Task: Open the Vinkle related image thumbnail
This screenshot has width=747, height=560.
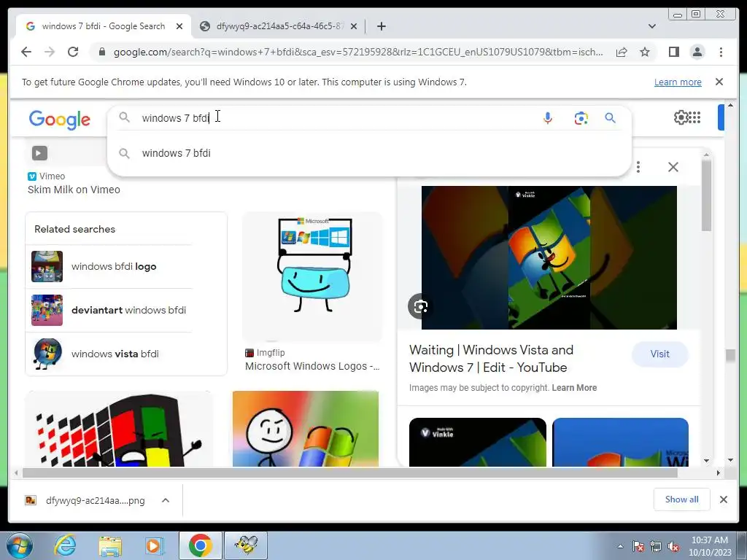Action: 477,443
